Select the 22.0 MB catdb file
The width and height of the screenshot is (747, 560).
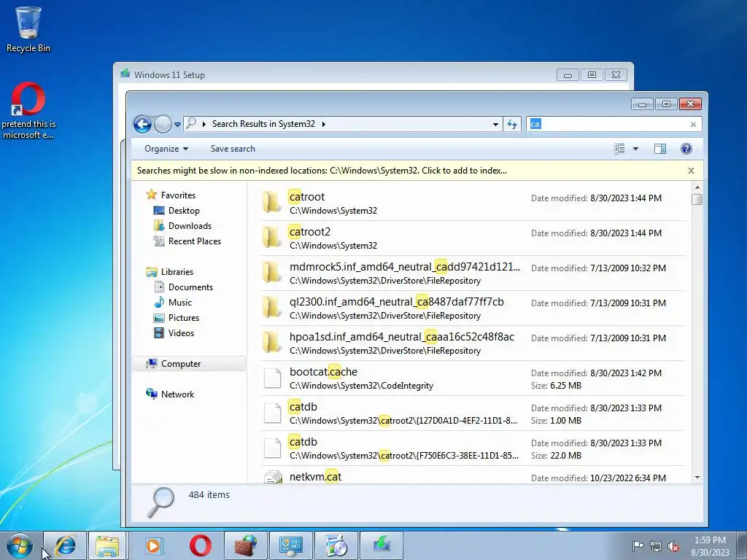pos(473,448)
